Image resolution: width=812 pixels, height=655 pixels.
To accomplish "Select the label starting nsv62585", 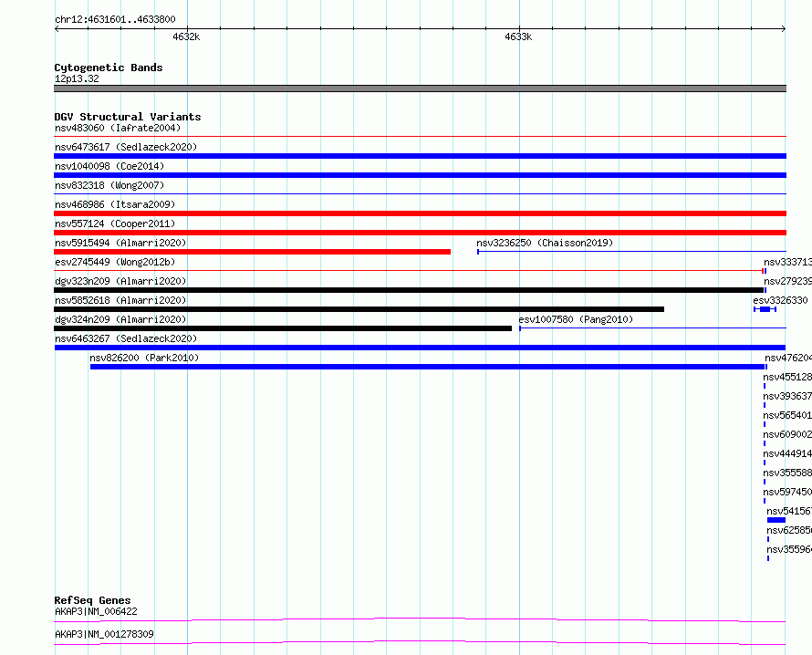I will (x=789, y=530).
